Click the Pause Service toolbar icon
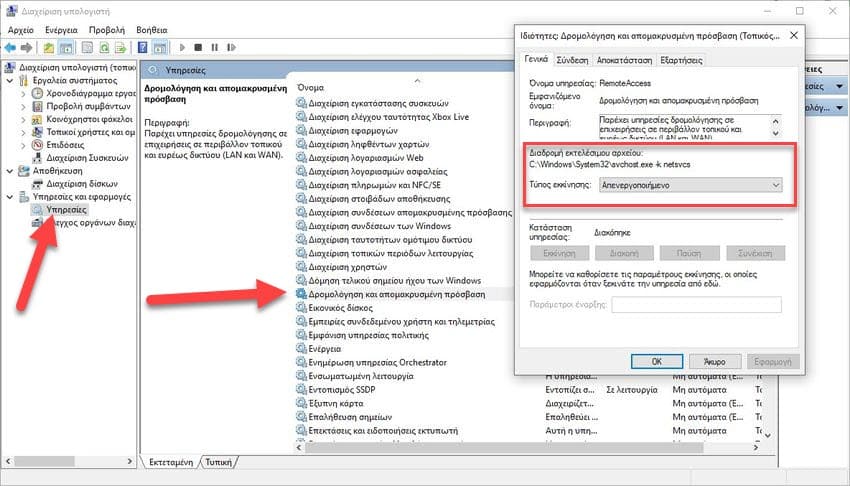The height and width of the screenshot is (486, 850). point(215,48)
